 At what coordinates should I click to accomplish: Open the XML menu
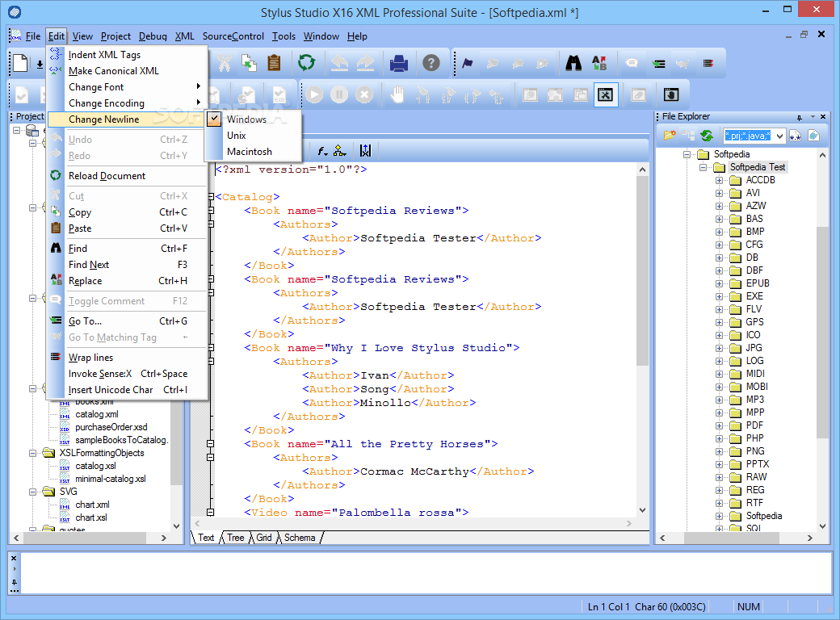click(185, 36)
